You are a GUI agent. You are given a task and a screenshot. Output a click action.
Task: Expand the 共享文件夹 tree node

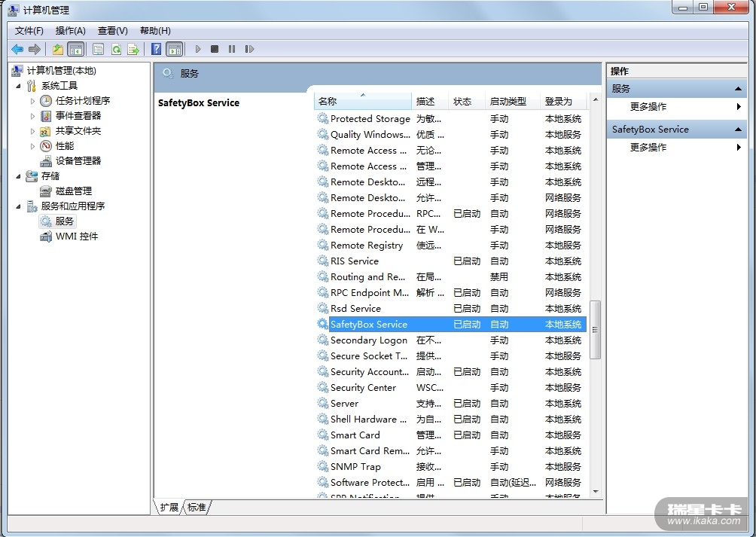click(x=32, y=131)
